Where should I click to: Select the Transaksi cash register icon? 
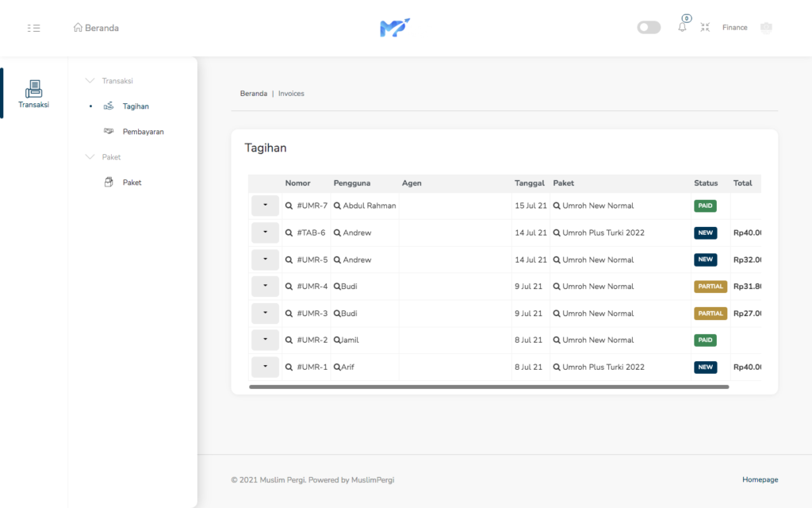[33, 89]
